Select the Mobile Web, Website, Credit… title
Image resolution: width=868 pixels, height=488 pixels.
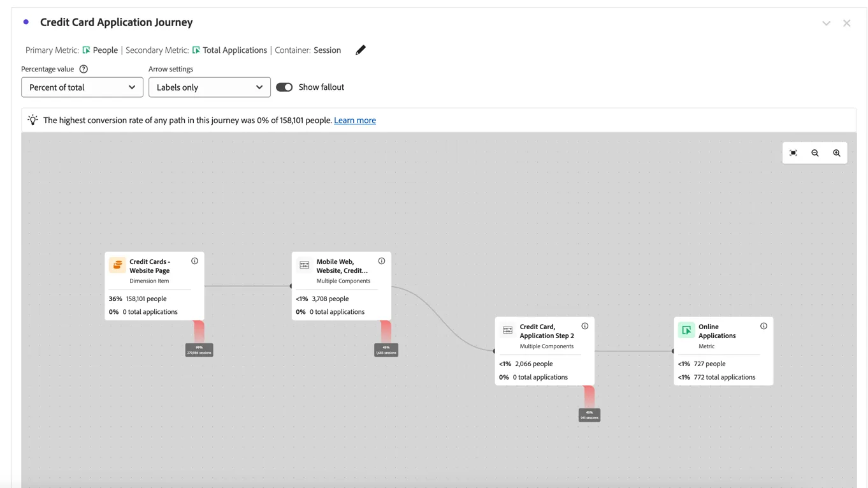tap(342, 266)
